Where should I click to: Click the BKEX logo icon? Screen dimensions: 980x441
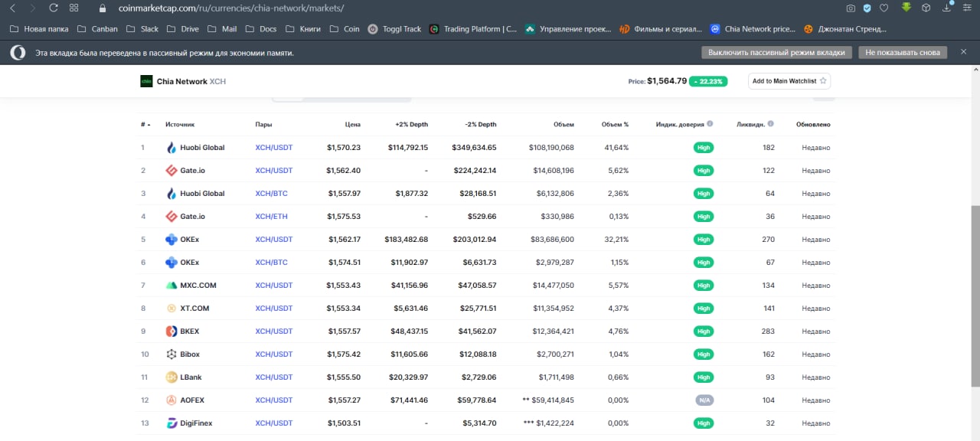(171, 332)
